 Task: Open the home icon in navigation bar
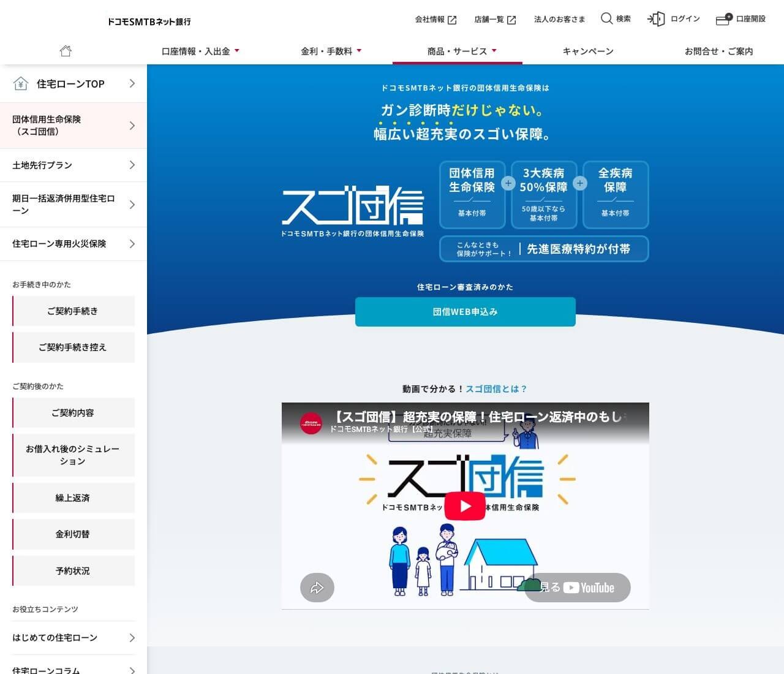(66, 51)
